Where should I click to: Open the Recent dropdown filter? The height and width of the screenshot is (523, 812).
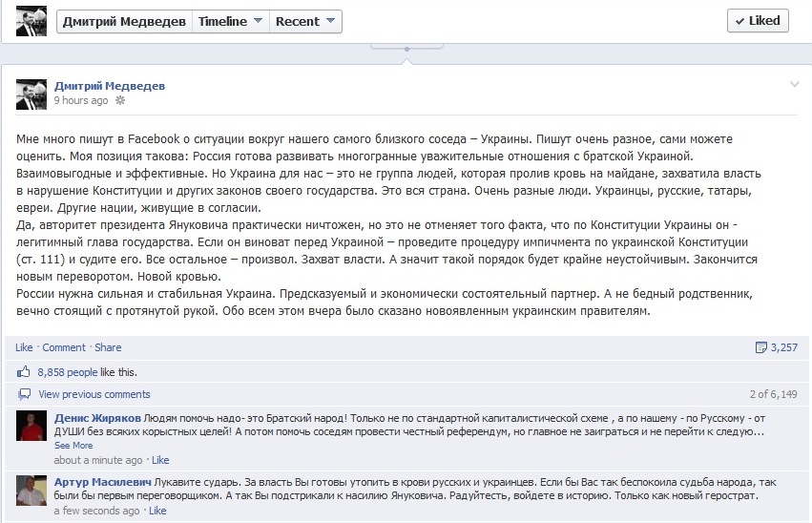tap(304, 21)
